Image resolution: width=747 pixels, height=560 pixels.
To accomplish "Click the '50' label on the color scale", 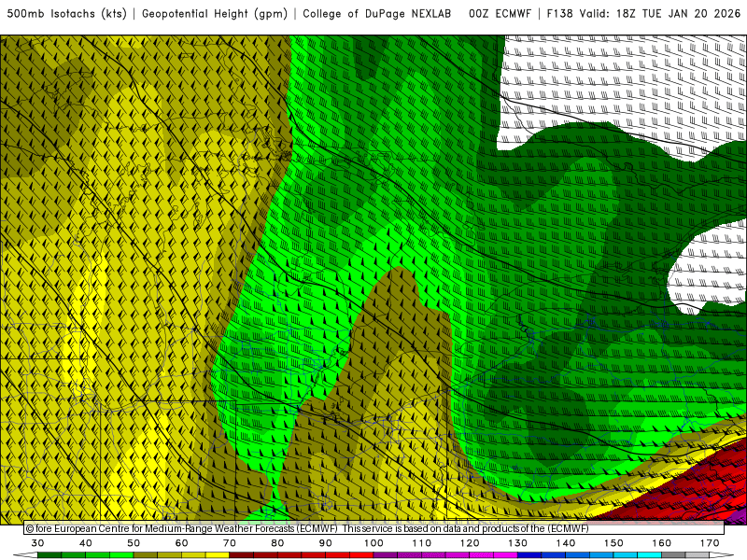I will pos(134,543).
